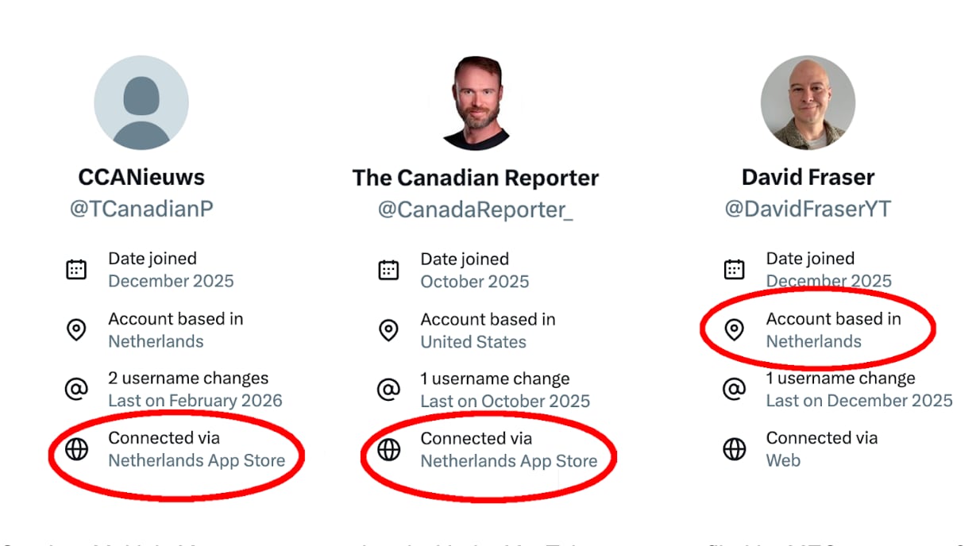Click the calendar icon beside CCANieuws date joined

click(x=75, y=269)
